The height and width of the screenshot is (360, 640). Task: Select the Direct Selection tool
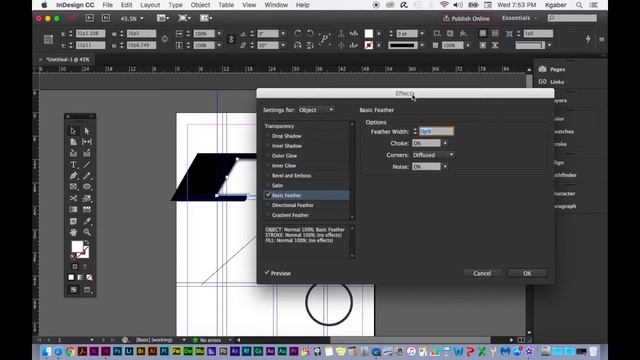click(x=87, y=131)
